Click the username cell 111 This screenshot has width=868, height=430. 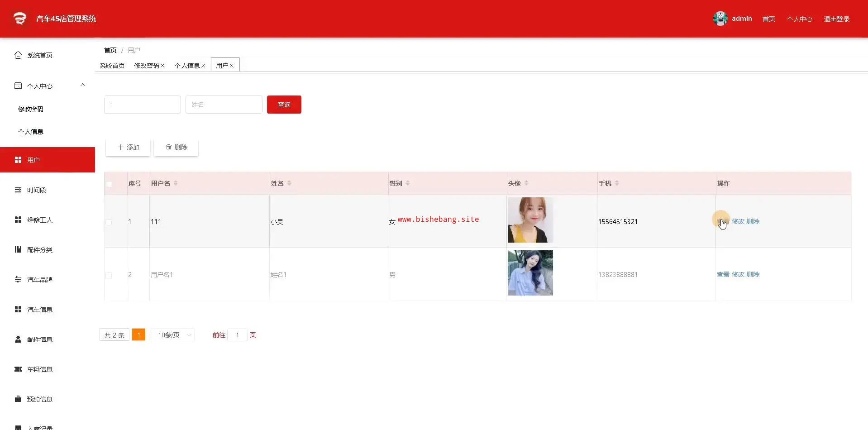pyautogui.click(x=156, y=222)
